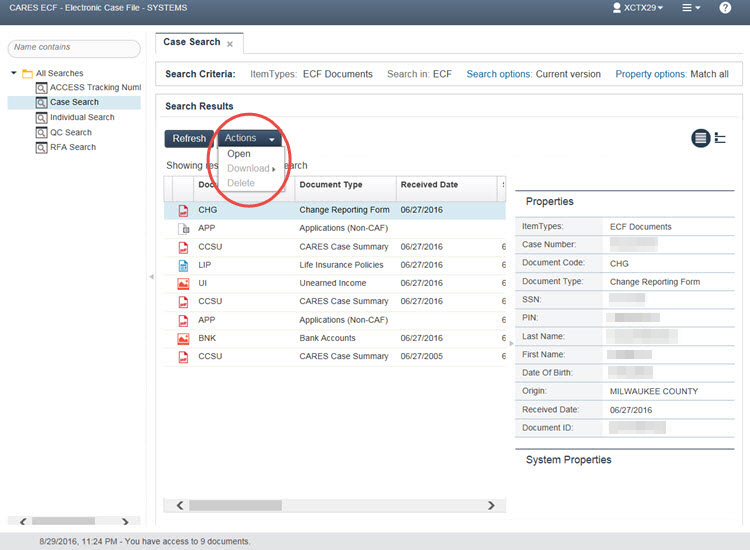Click the results horizontal scrollbar thumb

point(235,506)
